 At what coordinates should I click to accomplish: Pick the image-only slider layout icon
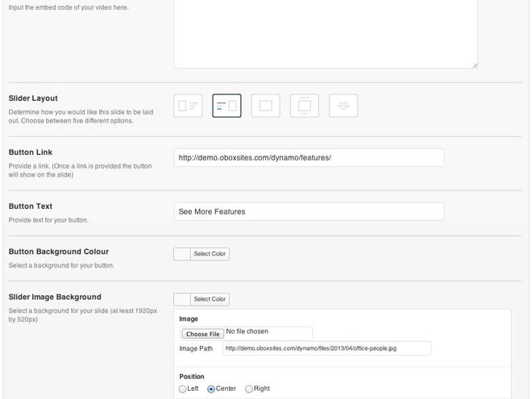click(x=266, y=106)
